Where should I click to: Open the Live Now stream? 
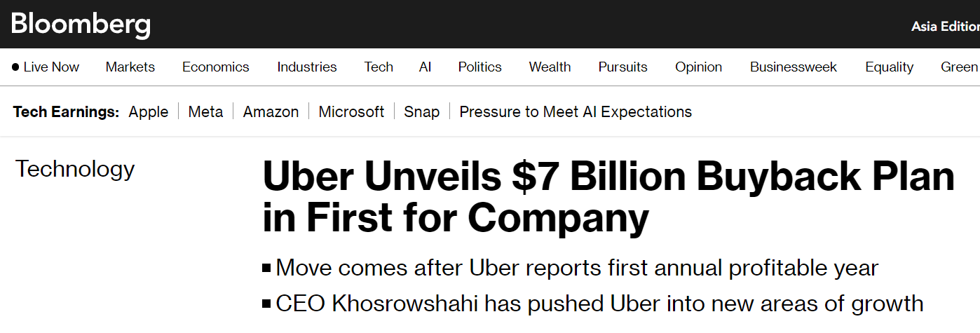coord(46,67)
